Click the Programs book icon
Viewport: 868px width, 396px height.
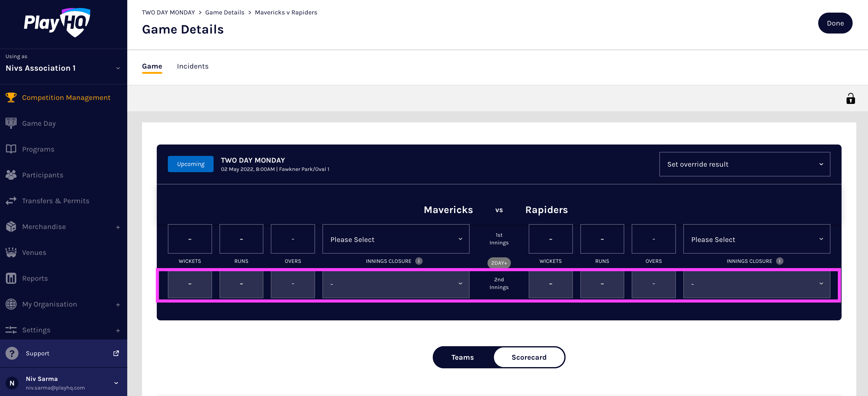(x=11, y=149)
